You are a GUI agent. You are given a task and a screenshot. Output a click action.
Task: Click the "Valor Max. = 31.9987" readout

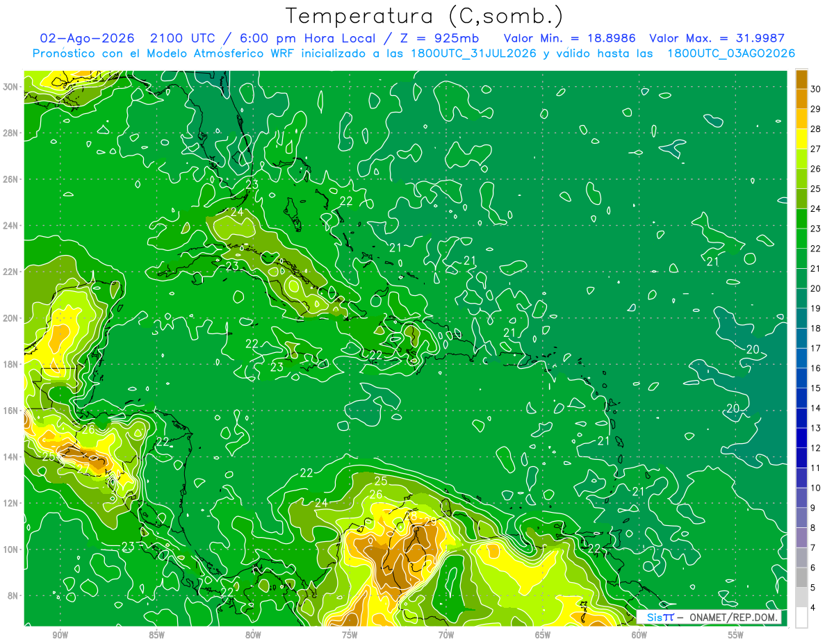(717, 38)
